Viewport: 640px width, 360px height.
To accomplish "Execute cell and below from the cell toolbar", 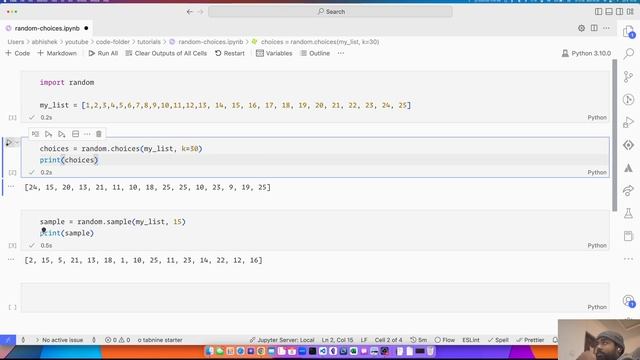I will (62, 134).
